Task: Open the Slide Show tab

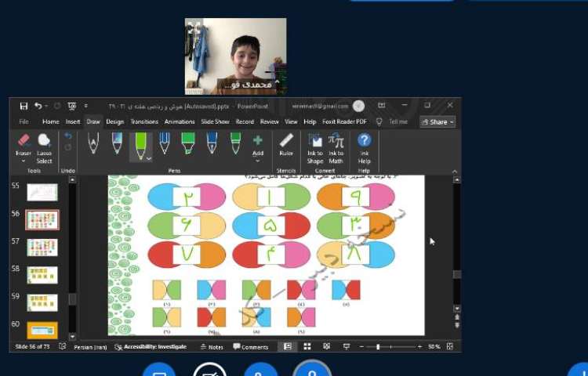Action: (x=216, y=121)
